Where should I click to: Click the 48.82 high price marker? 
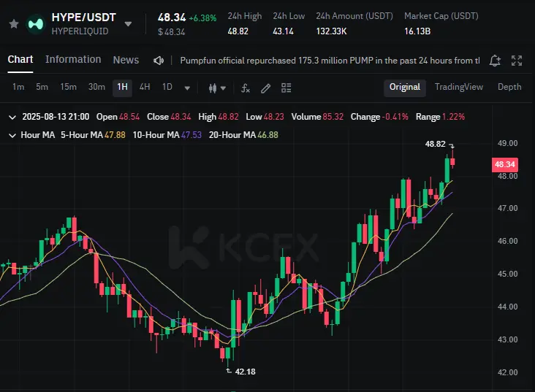[x=435, y=145]
